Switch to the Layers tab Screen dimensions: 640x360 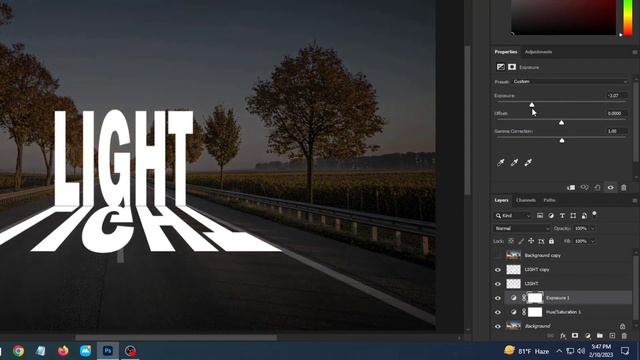tap(501, 200)
